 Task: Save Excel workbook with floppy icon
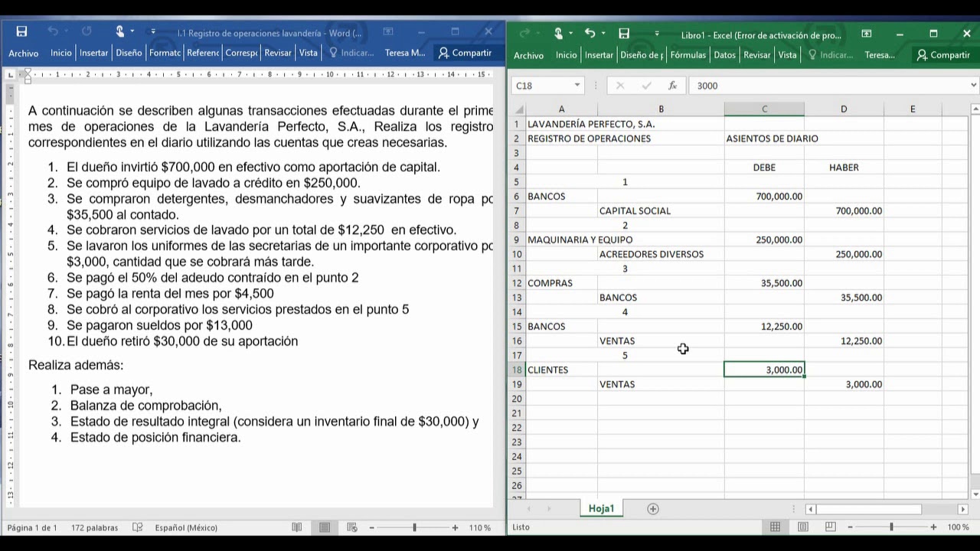point(624,34)
